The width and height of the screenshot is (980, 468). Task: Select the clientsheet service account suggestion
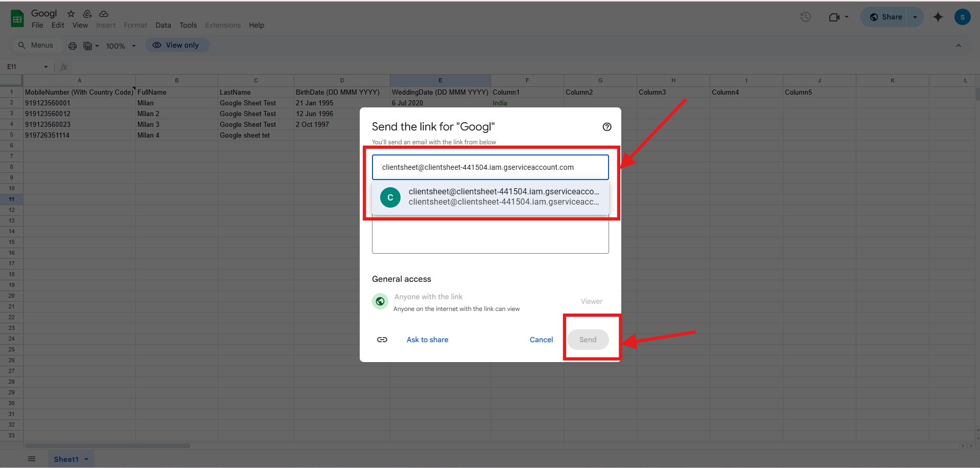click(x=491, y=197)
